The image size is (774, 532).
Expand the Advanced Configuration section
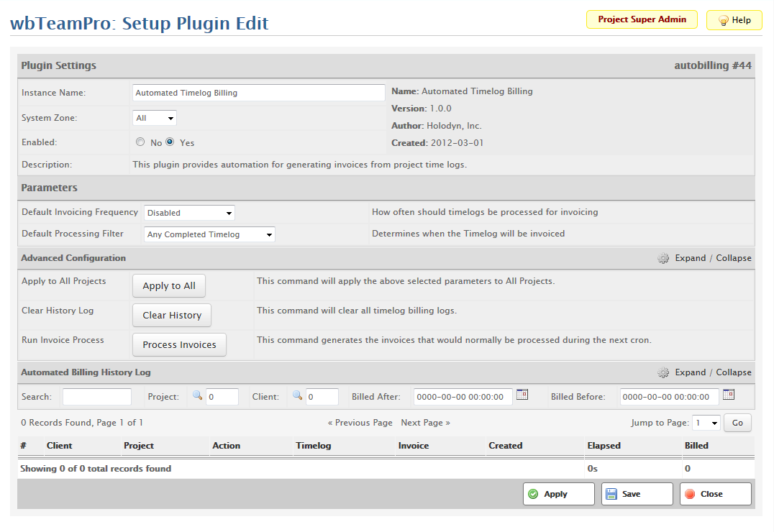[x=690, y=258]
